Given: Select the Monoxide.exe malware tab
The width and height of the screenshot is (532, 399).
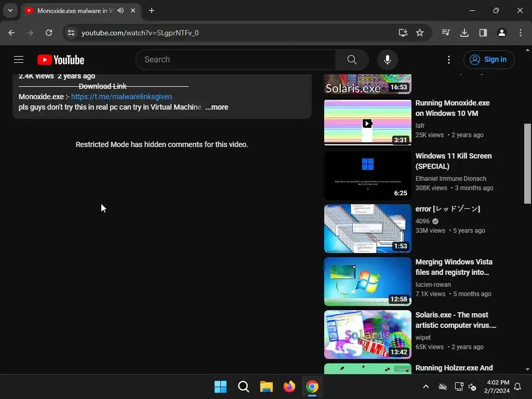Looking at the screenshot, I should (x=74, y=10).
